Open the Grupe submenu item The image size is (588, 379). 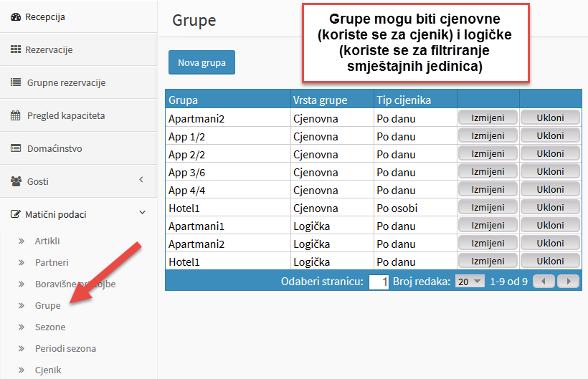click(47, 306)
